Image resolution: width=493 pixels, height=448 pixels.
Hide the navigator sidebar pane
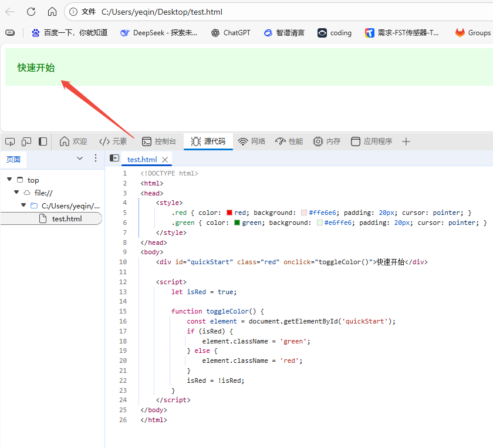click(x=114, y=159)
